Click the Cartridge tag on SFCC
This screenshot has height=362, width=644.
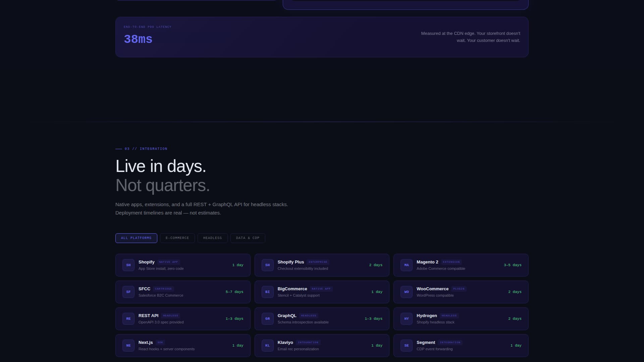[163, 289]
